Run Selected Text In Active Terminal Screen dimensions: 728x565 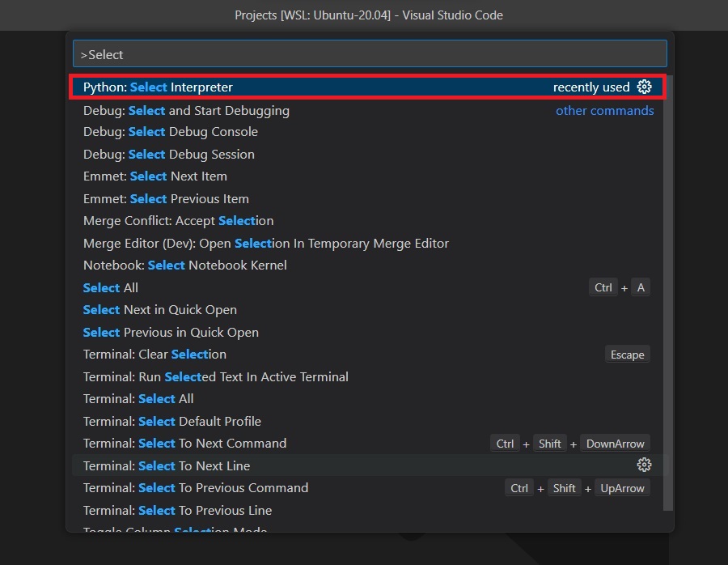tap(368, 377)
